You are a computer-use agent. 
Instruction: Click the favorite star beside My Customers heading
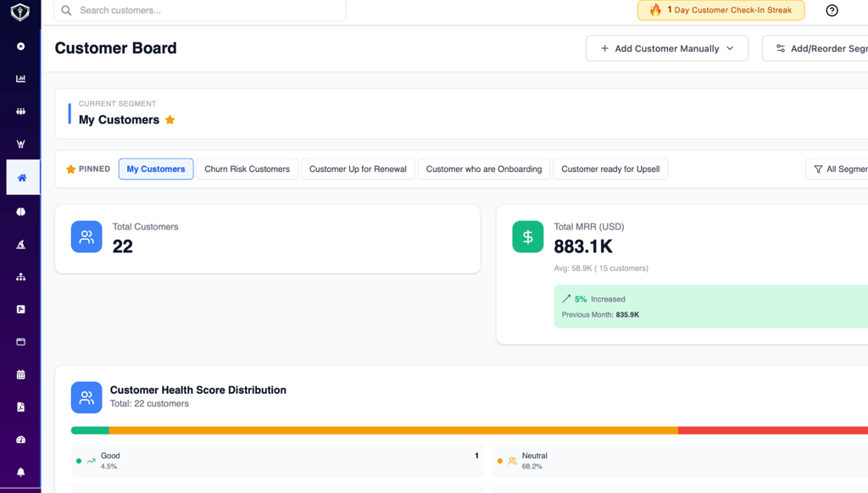click(x=170, y=119)
